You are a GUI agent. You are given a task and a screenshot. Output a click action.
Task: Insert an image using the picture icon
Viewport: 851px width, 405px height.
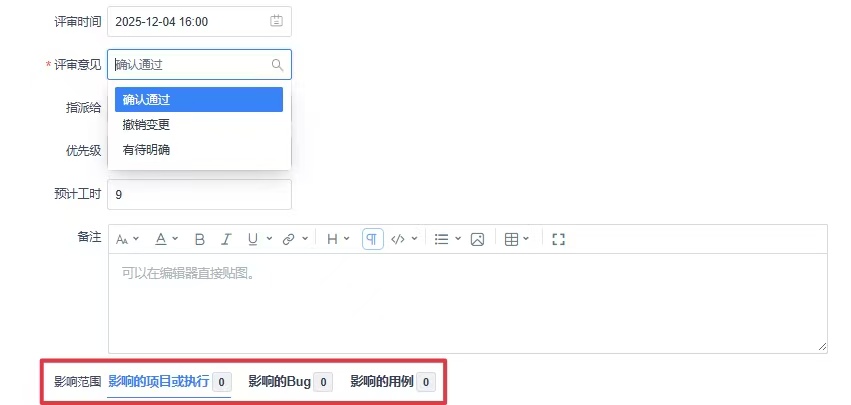point(477,239)
